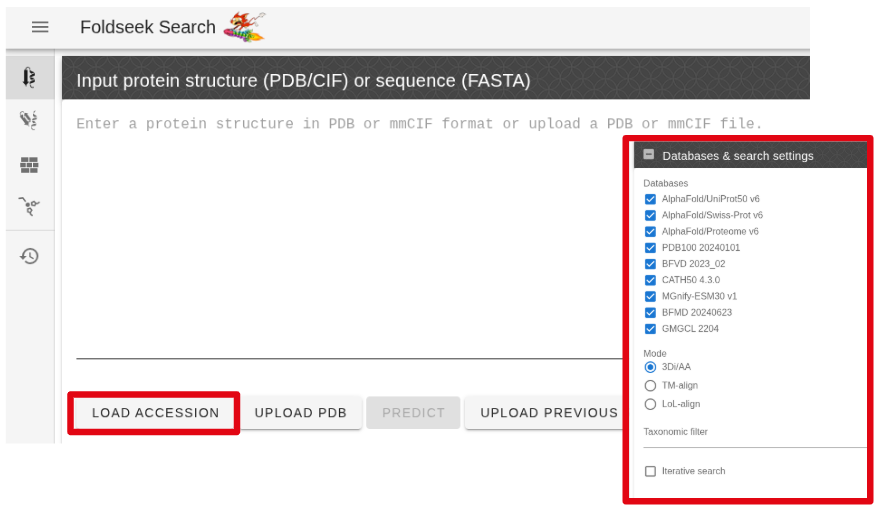Click the Upload PDB button

(300, 413)
